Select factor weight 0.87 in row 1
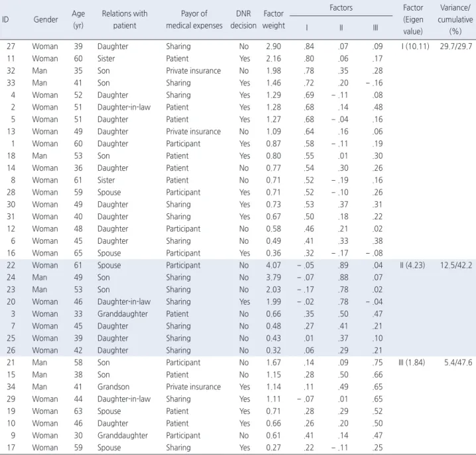The height and width of the screenshot is (455, 476). click(x=274, y=144)
